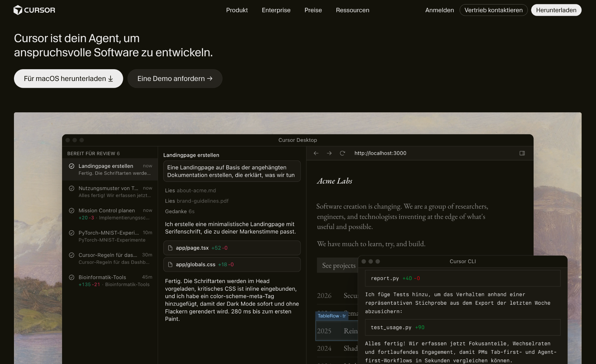Click the prompt box starting with Eine Landingpage
The width and height of the screenshot is (596, 364).
232,171
